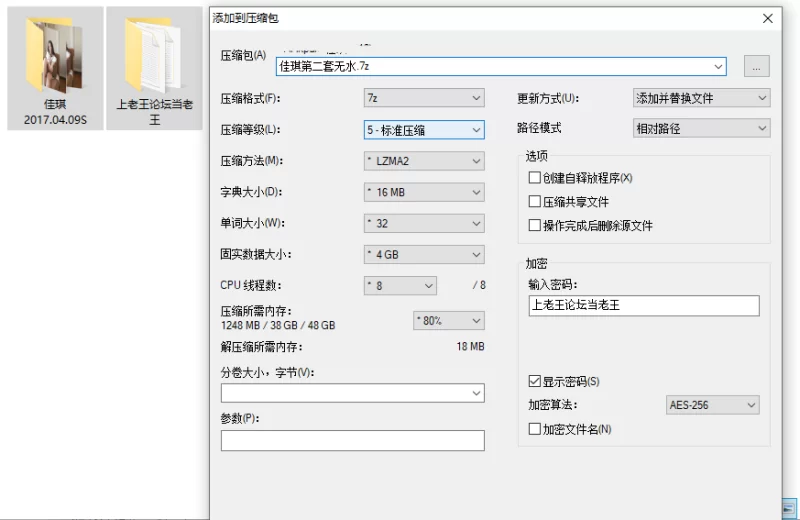Click the archive name field 佳琪第二套无水.7z

(501, 66)
